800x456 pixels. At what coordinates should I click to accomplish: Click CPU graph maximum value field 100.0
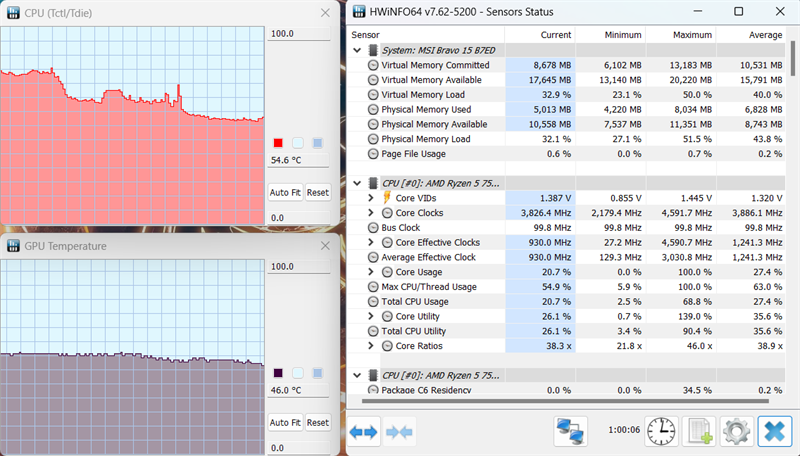click(x=299, y=34)
